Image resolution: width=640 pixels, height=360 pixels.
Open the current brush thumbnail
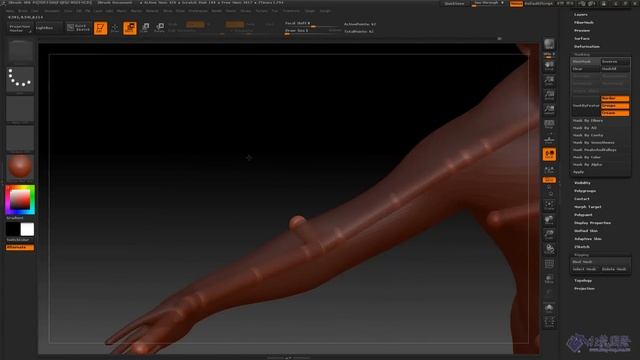pyautogui.click(x=20, y=51)
